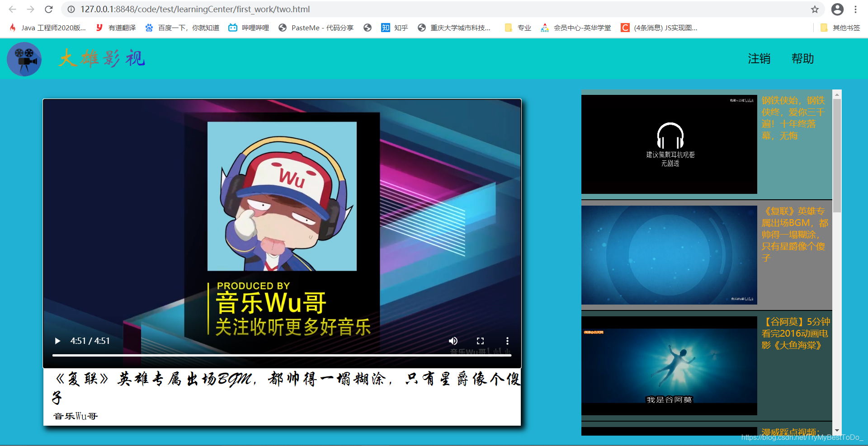This screenshot has height=446, width=868.
Task: Open the Java 工程师2020版 bookmark
Action: [x=47, y=28]
